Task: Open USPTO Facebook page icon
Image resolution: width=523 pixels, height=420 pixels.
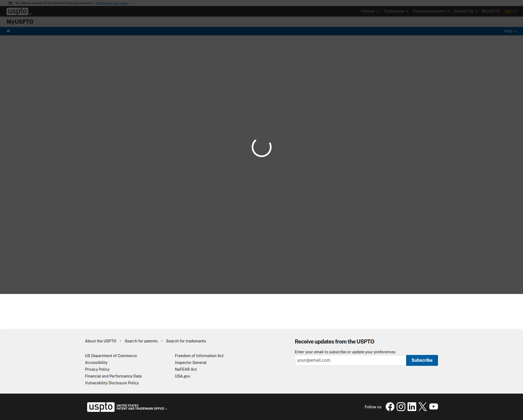Action: [390, 407]
